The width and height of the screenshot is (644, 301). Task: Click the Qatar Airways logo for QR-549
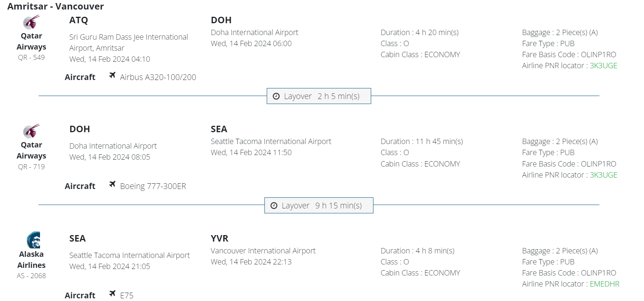(31, 22)
